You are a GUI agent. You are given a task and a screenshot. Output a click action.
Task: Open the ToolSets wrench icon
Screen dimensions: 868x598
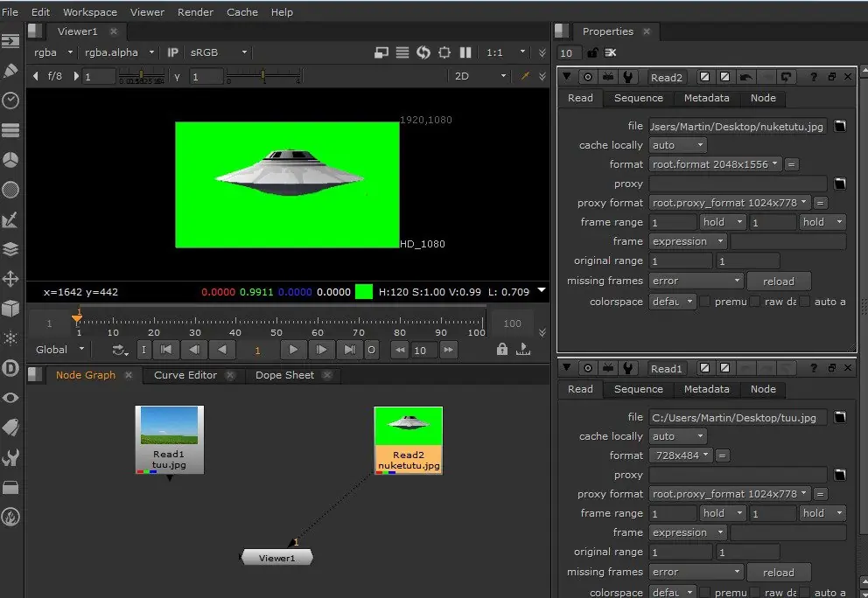tap(10, 457)
